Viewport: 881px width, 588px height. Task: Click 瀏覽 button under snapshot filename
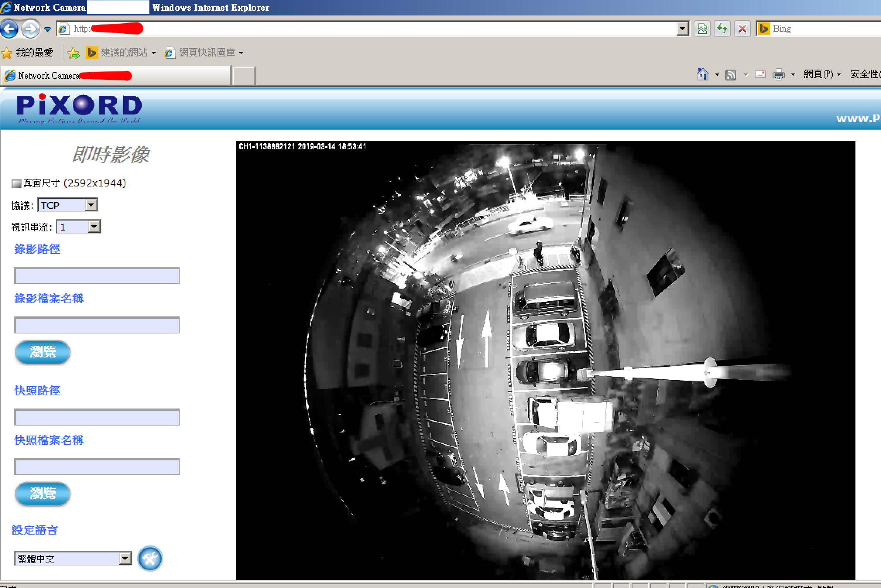point(43,494)
